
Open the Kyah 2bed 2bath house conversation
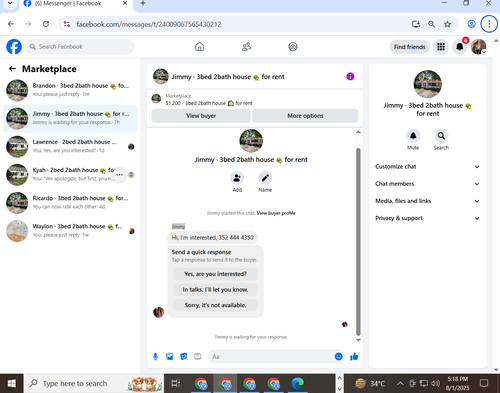click(x=70, y=175)
